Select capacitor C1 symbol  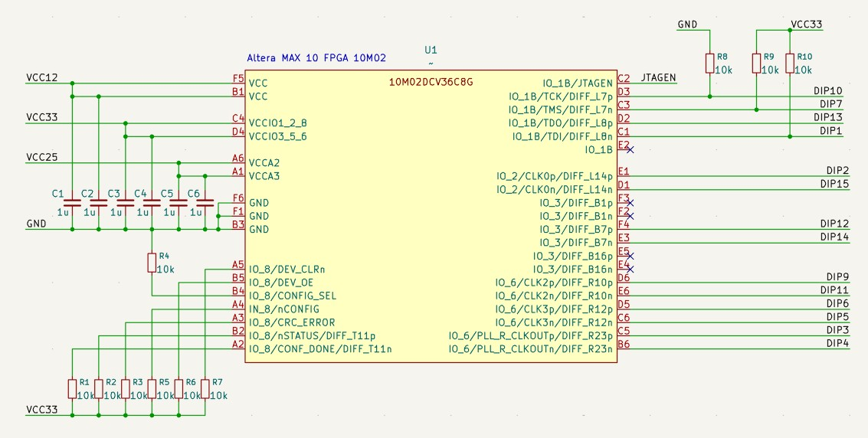[x=72, y=203]
